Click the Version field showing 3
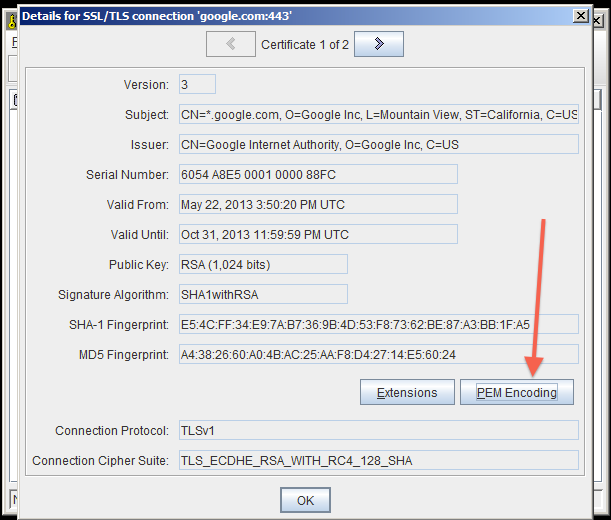The width and height of the screenshot is (611, 520). click(197, 84)
